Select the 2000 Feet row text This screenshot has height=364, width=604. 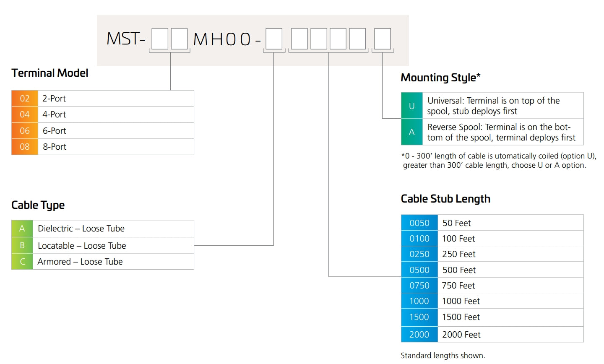(461, 335)
